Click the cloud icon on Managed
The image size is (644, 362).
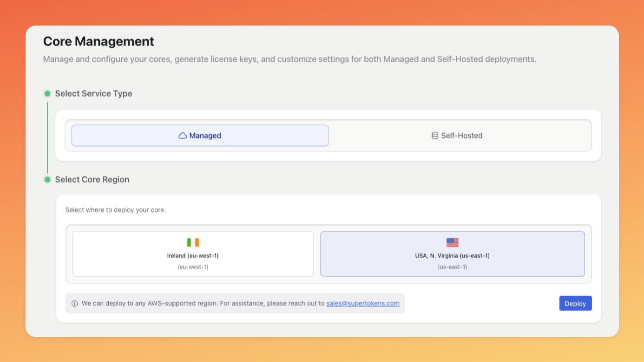[183, 136]
